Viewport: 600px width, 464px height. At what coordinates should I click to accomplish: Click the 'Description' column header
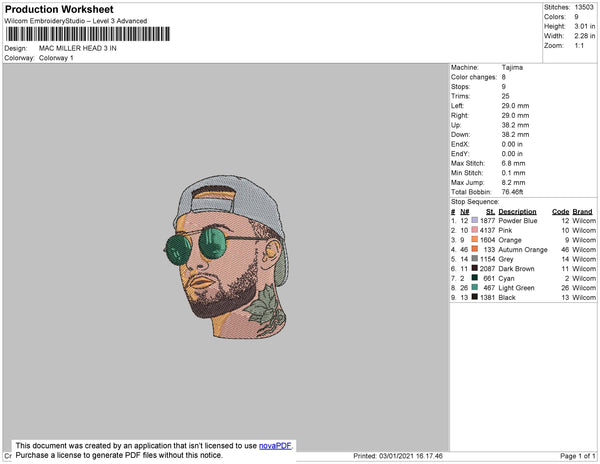pos(517,212)
